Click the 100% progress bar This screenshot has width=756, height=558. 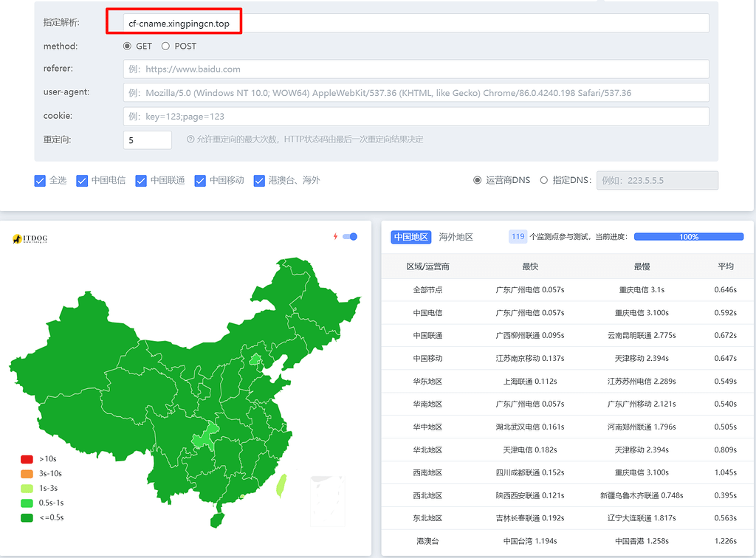coord(689,237)
